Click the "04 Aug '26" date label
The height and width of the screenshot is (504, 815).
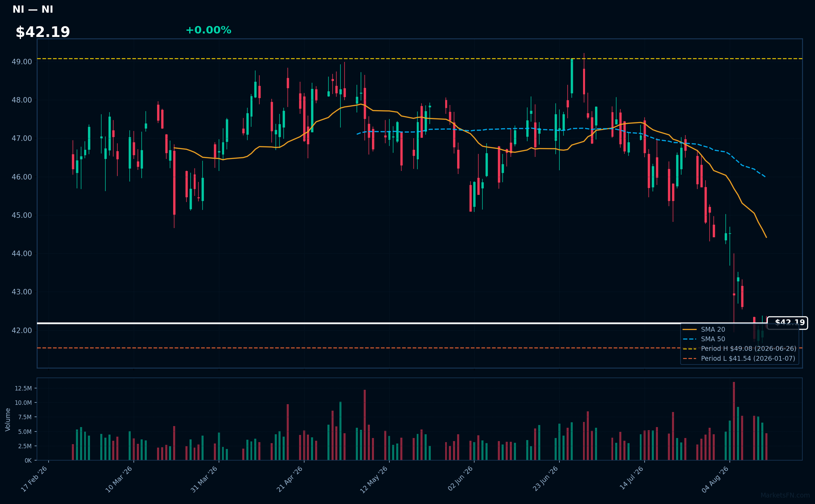pos(715,479)
